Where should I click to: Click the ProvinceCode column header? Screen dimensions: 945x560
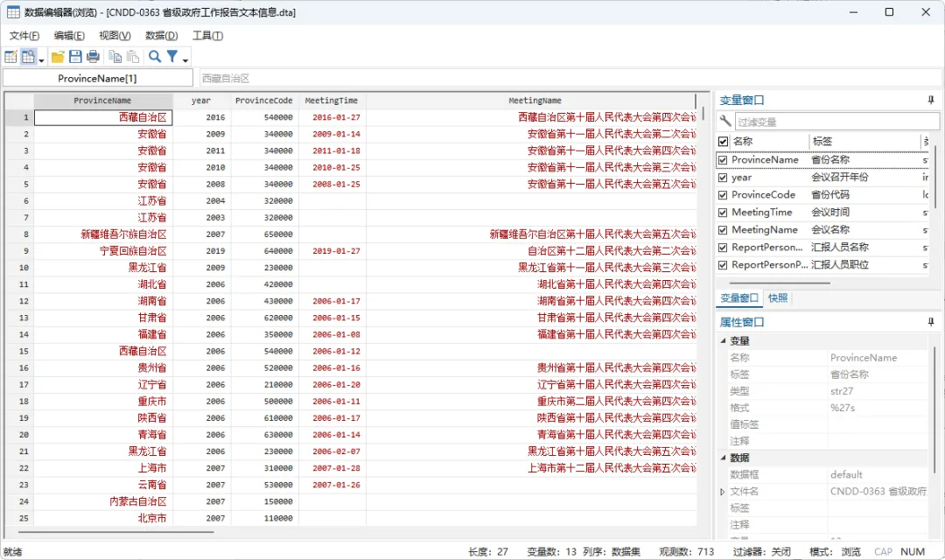(x=264, y=101)
